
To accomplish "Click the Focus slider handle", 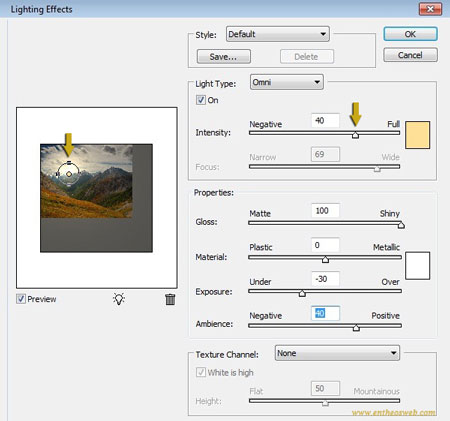I will (377, 169).
